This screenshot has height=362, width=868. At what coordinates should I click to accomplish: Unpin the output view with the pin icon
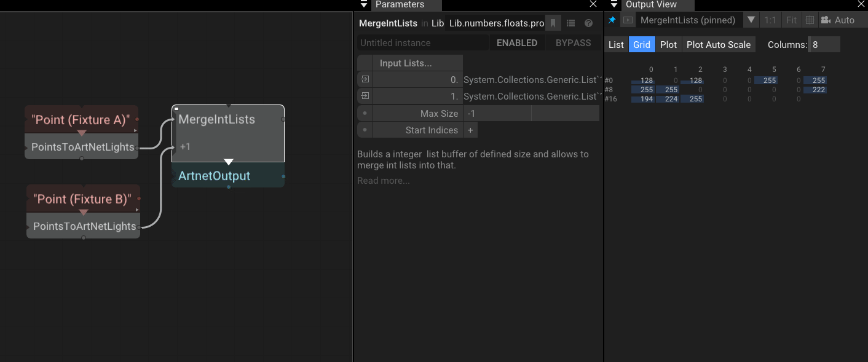pyautogui.click(x=612, y=20)
